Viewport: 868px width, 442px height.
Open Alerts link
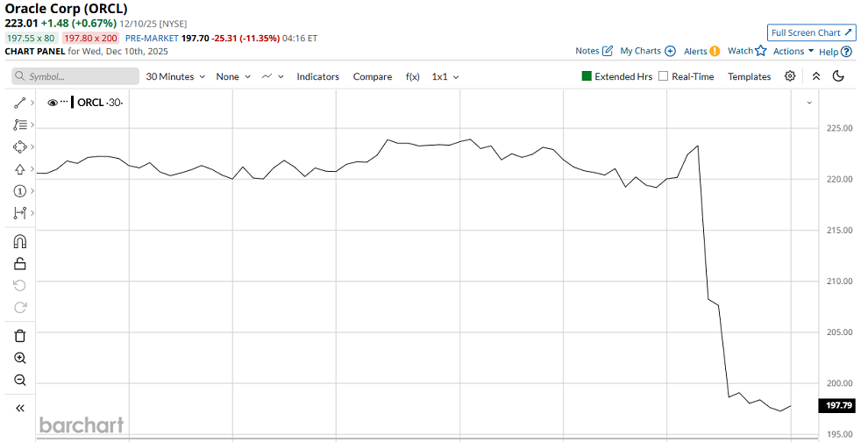[701, 51]
